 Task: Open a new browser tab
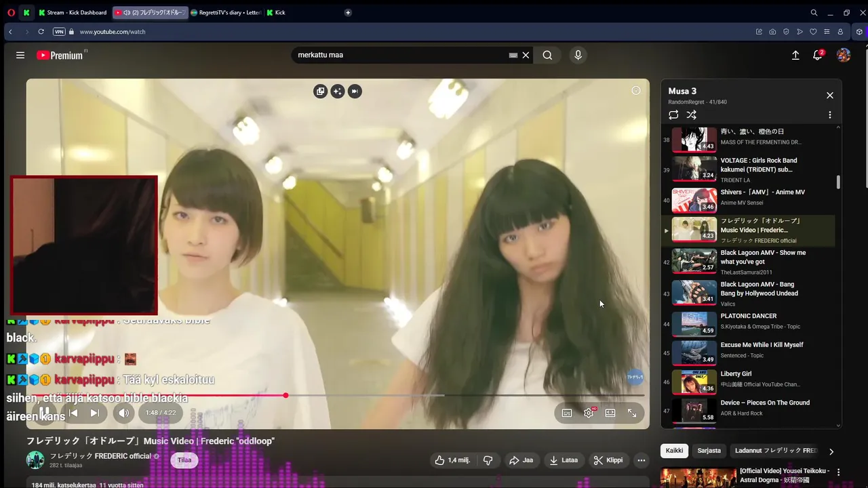pos(348,12)
